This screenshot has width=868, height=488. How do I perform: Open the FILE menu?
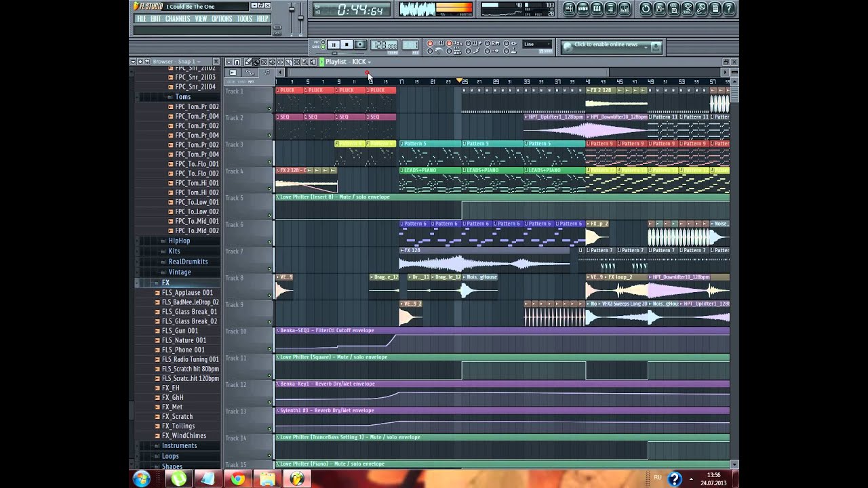point(142,18)
